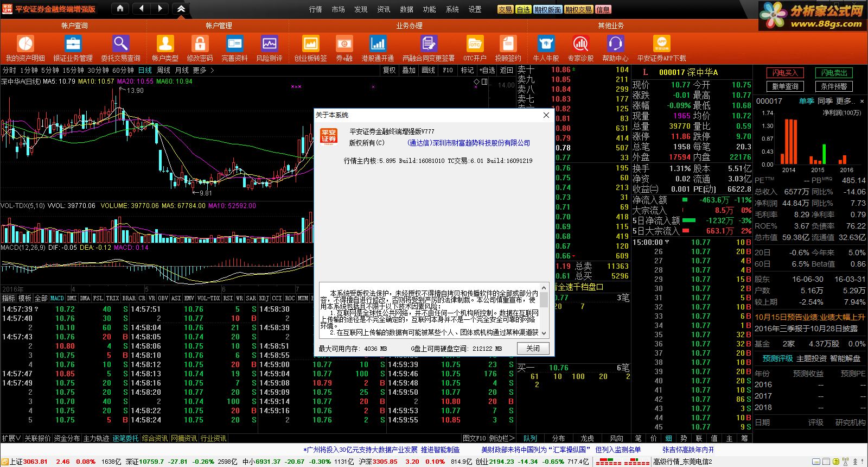Screen dimensions: 868x467
Task: Toggle the 信息 top button
Action: click(x=603, y=9)
